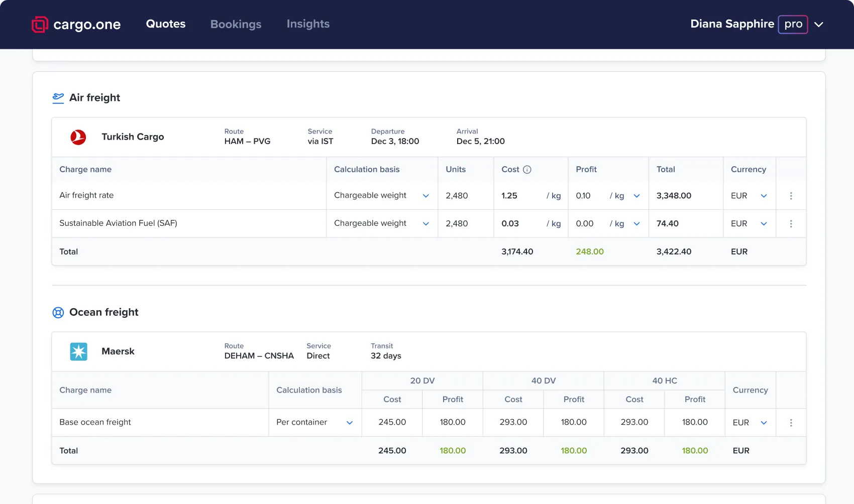Click the pro badge next to the account name

(792, 24)
